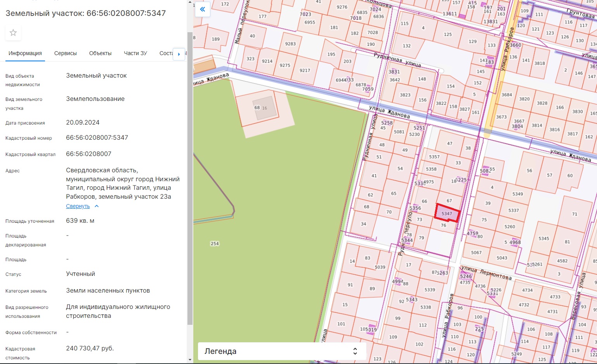The image size is (597, 364).
Task: Open the Объекты tab
Action: 100,53
